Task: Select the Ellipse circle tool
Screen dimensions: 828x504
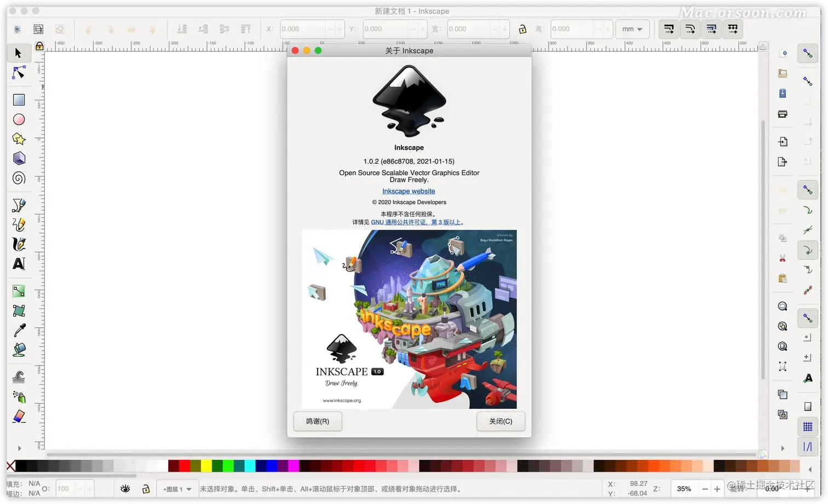Action: pos(19,119)
